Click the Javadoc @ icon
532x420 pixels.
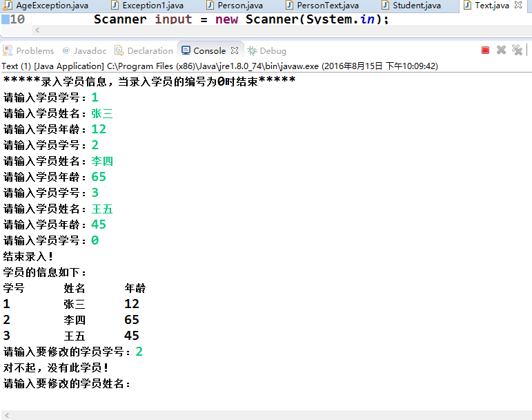pyautogui.click(x=66, y=50)
